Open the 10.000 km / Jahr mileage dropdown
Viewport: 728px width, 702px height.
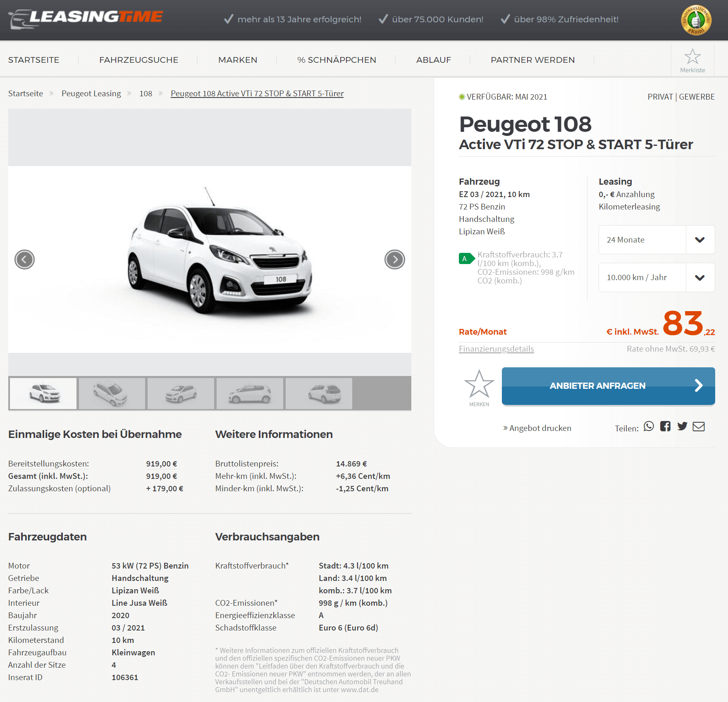click(x=656, y=278)
